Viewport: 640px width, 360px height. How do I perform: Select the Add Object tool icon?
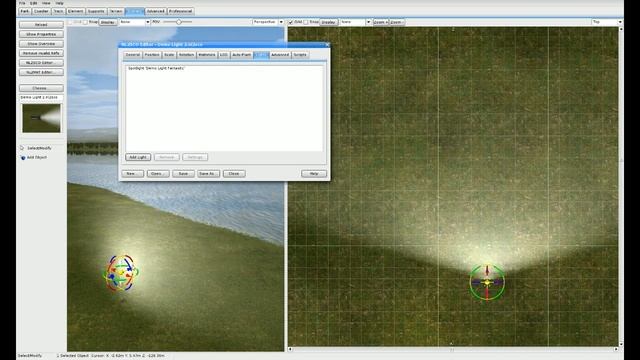click(22, 157)
